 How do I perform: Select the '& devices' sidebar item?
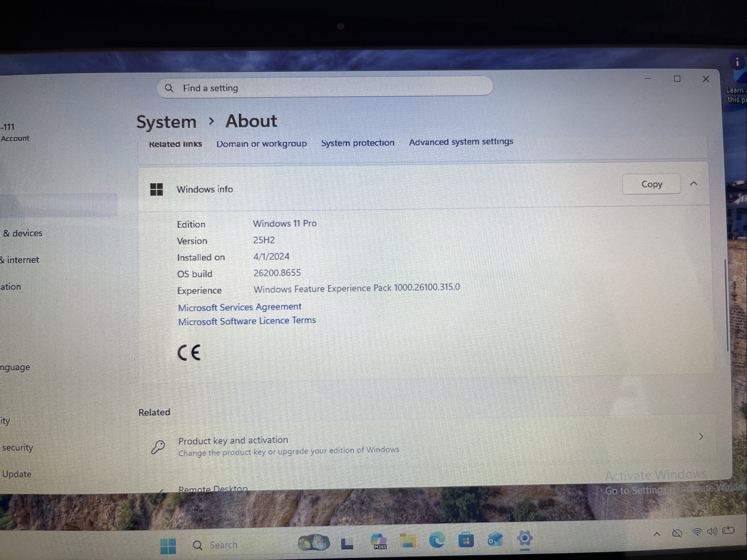click(23, 233)
